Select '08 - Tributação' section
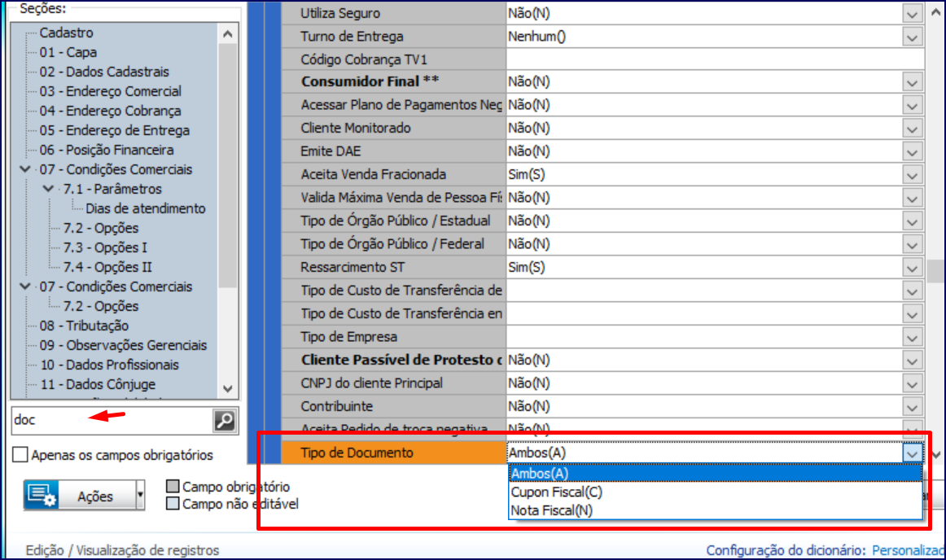Screen dimensions: 946x560 point(84,326)
